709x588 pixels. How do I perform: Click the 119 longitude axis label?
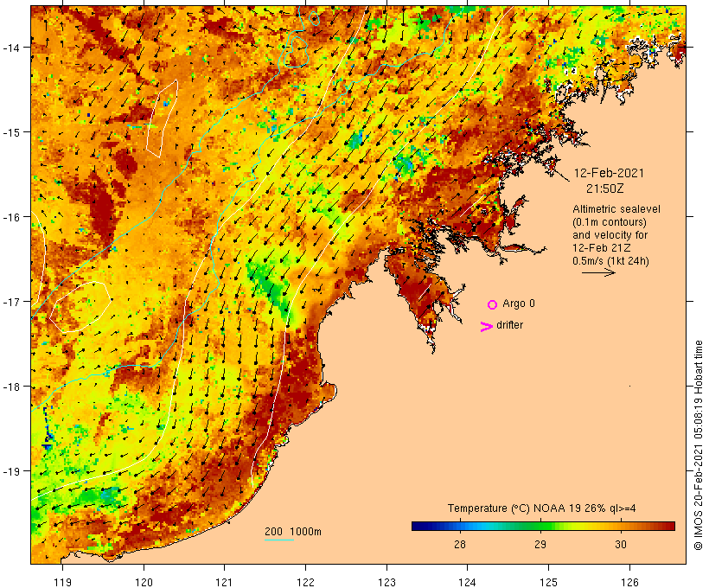click(62, 582)
